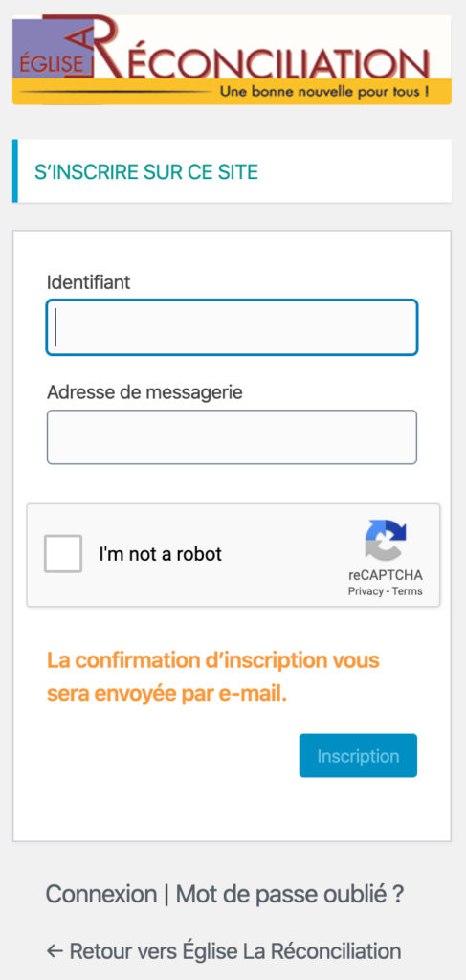Click the "Une bonne nouvelle pour tous" tagline
This screenshot has width=466, height=980.
324,91
